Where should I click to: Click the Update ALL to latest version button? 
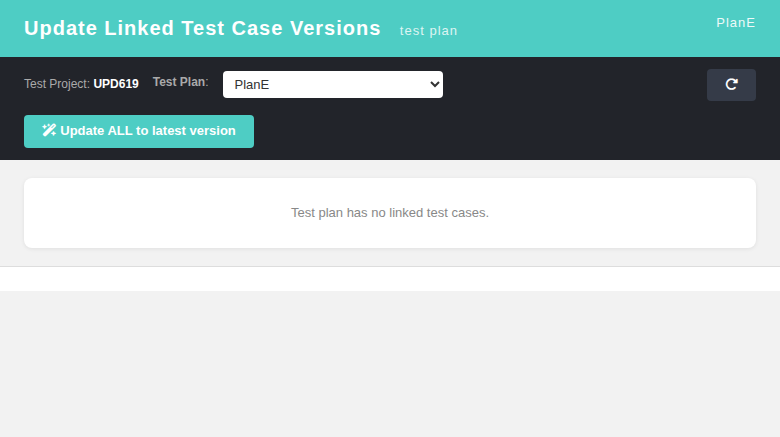[139, 131]
